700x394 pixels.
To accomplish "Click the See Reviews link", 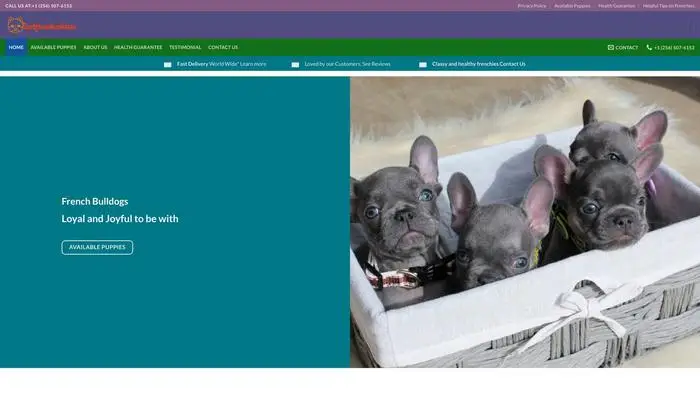I will (x=376, y=64).
